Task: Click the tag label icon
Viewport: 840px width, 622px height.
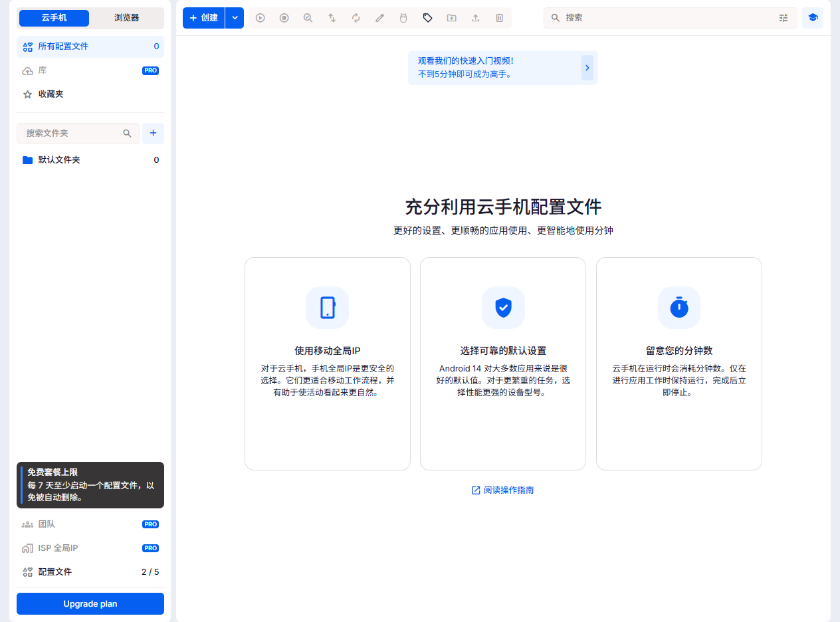Action: [427, 18]
